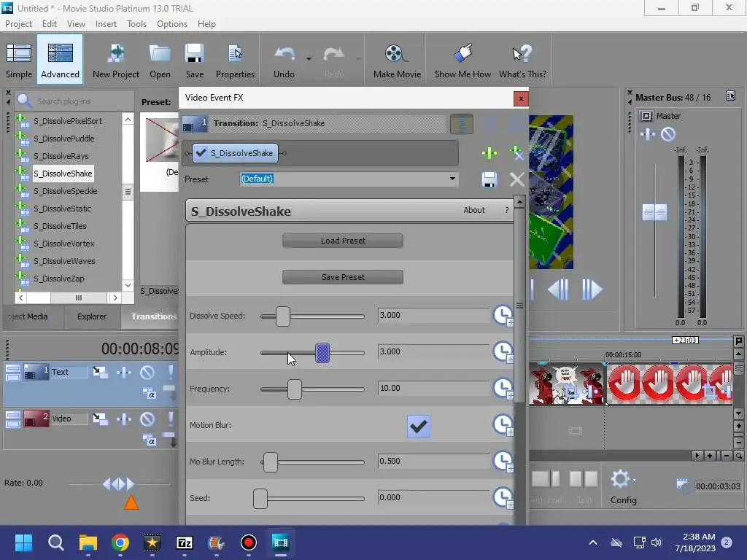The width and height of the screenshot is (747, 560).
Task: Click the remove plug-in icon
Action: (517, 153)
